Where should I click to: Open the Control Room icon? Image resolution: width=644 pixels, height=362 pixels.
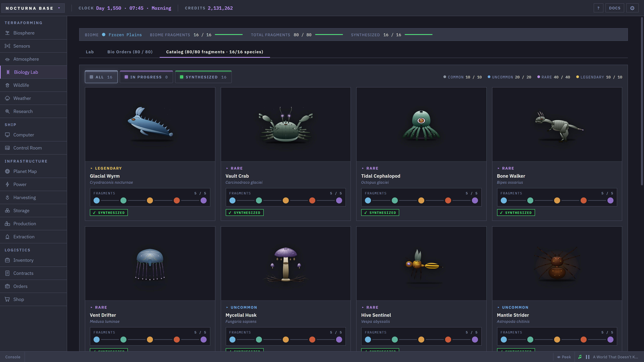[8, 148]
